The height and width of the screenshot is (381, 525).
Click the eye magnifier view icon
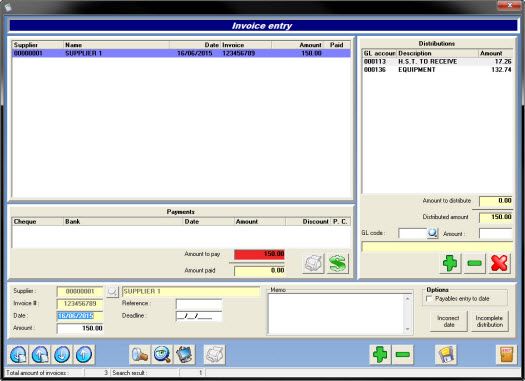162,355
